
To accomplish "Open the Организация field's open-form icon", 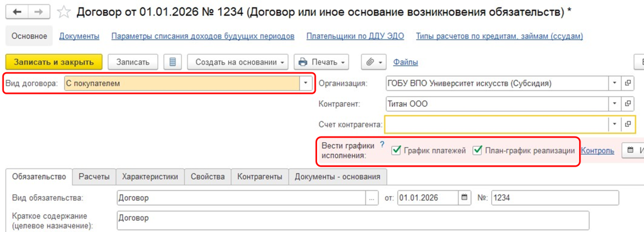I will [x=627, y=84].
